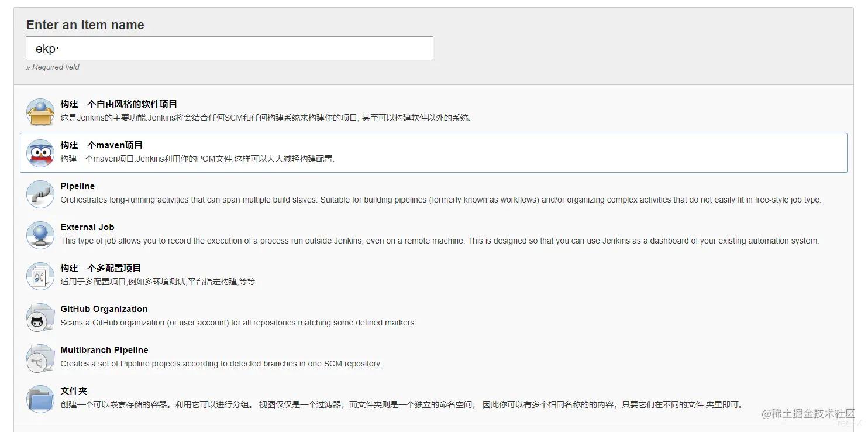Click the description mentioning POM文件

(x=197, y=159)
